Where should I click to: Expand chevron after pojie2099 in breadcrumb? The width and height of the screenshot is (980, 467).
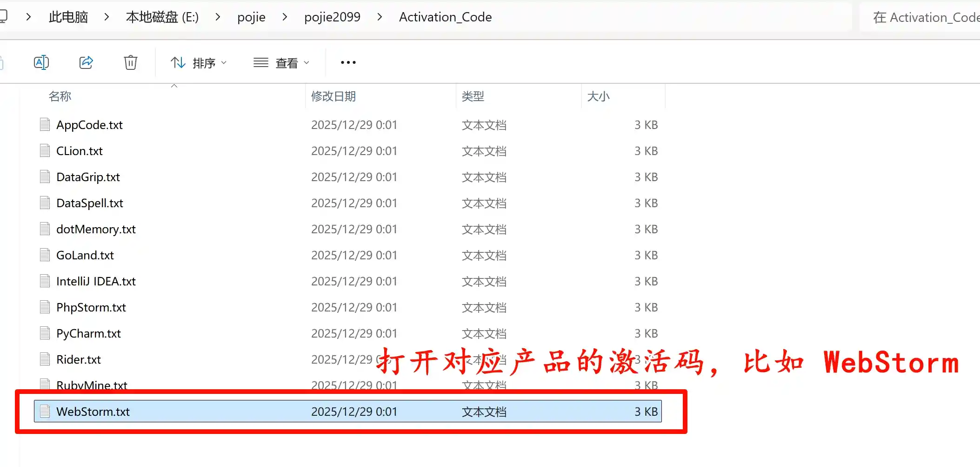point(380,17)
